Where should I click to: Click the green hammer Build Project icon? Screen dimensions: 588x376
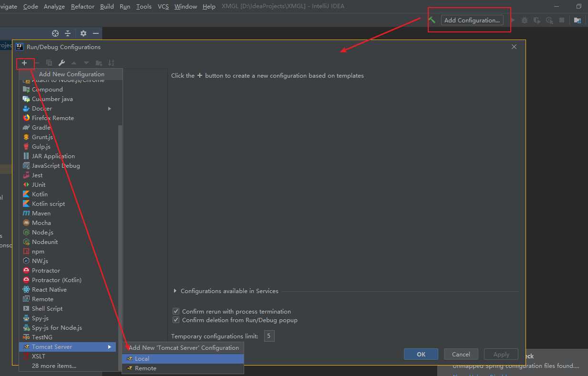(432, 20)
